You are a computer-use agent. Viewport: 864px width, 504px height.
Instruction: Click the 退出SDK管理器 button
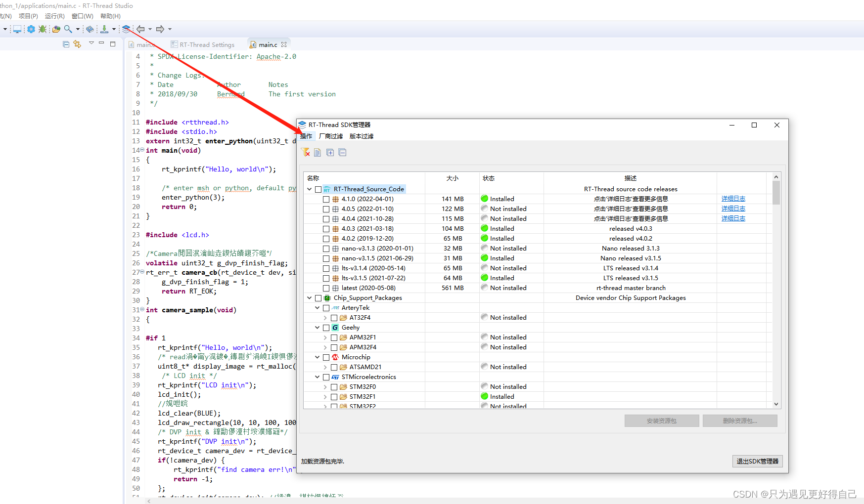(757, 461)
